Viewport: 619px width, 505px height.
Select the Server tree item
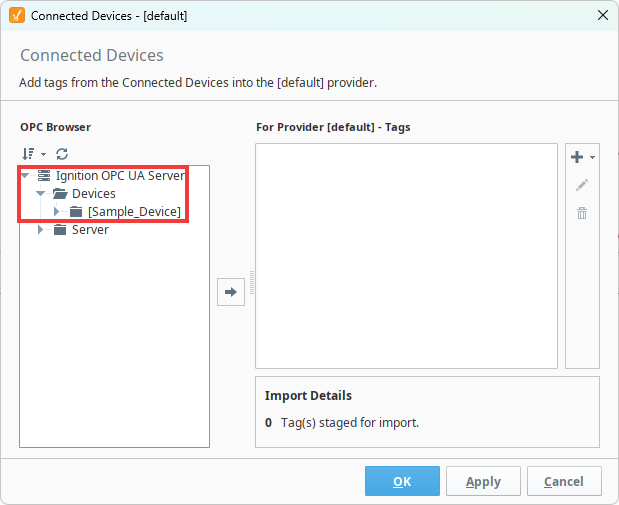(90, 230)
